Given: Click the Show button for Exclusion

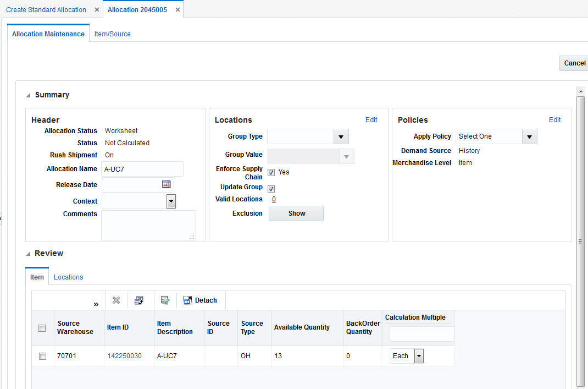Looking at the screenshot, I should (x=296, y=213).
